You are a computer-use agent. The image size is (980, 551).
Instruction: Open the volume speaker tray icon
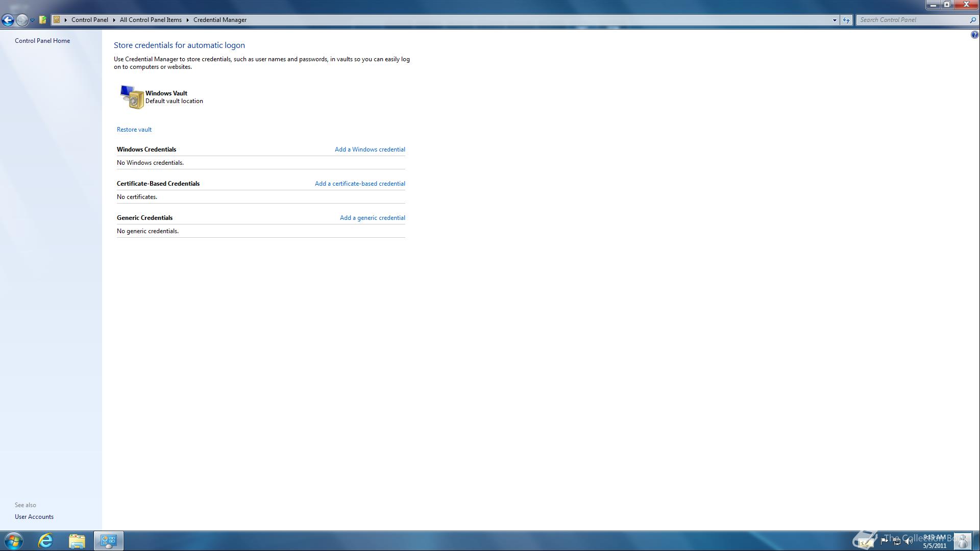[x=909, y=541]
